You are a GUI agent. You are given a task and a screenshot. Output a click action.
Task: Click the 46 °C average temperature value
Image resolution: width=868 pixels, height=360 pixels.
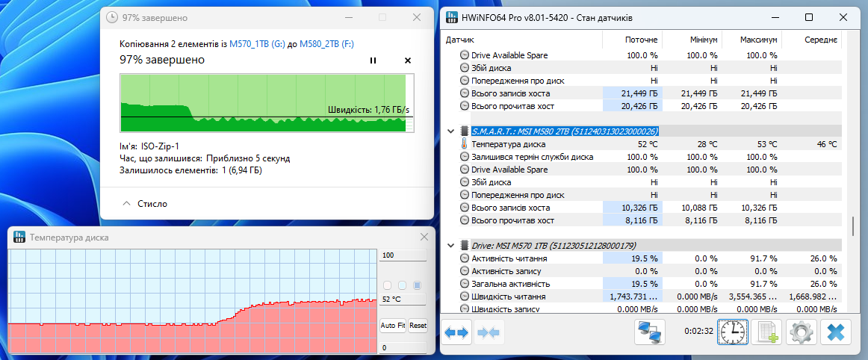(x=825, y=144)
